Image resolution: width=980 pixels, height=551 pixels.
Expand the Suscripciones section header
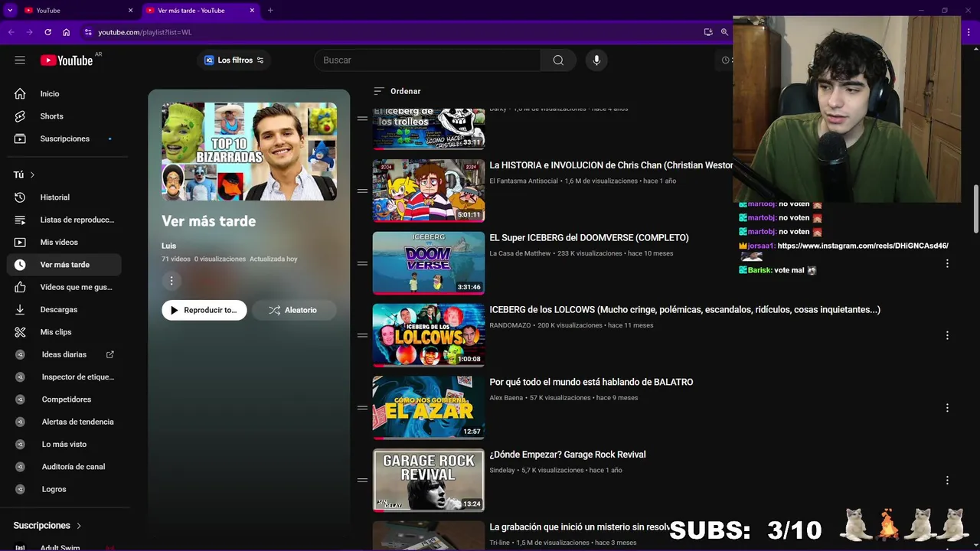47,526
